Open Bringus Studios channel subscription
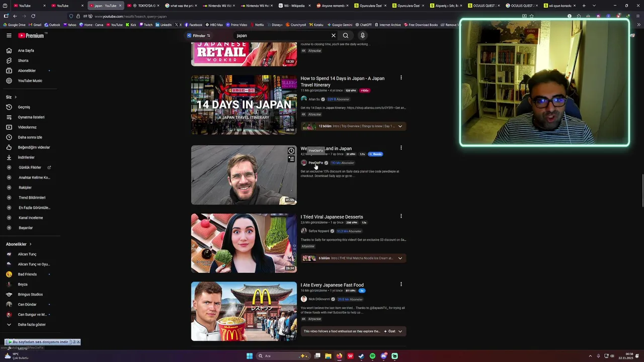644x362 pixels. (x=31, y=294)
